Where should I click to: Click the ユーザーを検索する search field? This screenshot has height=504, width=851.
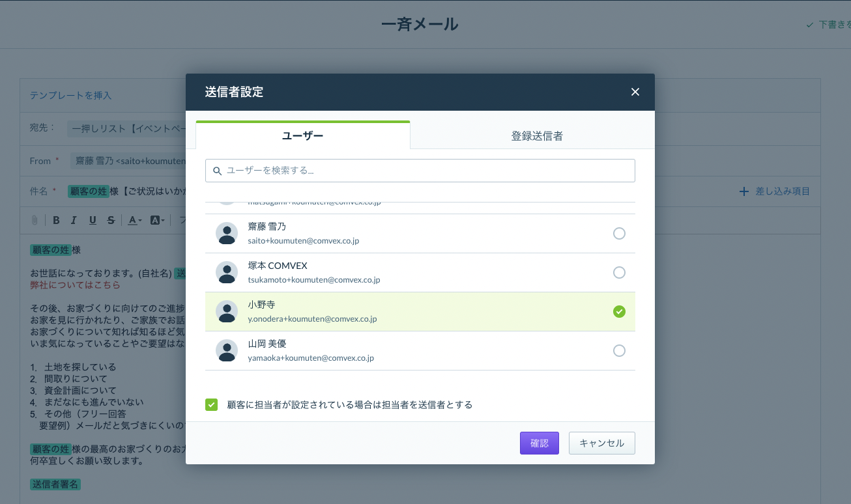pos(420,171)
